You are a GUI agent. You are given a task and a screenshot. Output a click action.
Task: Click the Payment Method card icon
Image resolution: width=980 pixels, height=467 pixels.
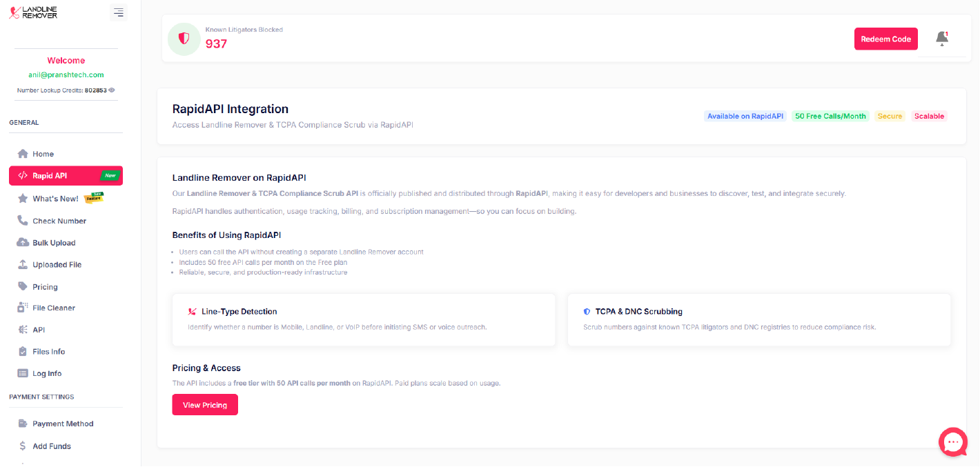pyautogui.click(x=23, y=424)
